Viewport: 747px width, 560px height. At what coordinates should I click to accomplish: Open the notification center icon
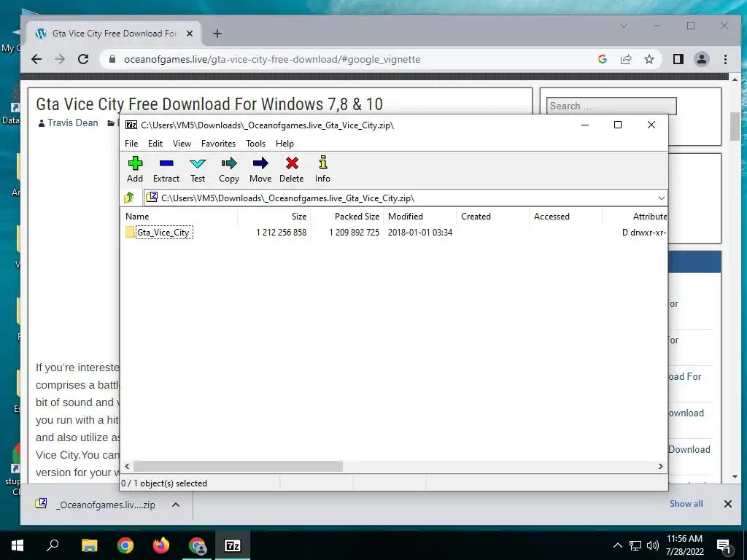724,545
